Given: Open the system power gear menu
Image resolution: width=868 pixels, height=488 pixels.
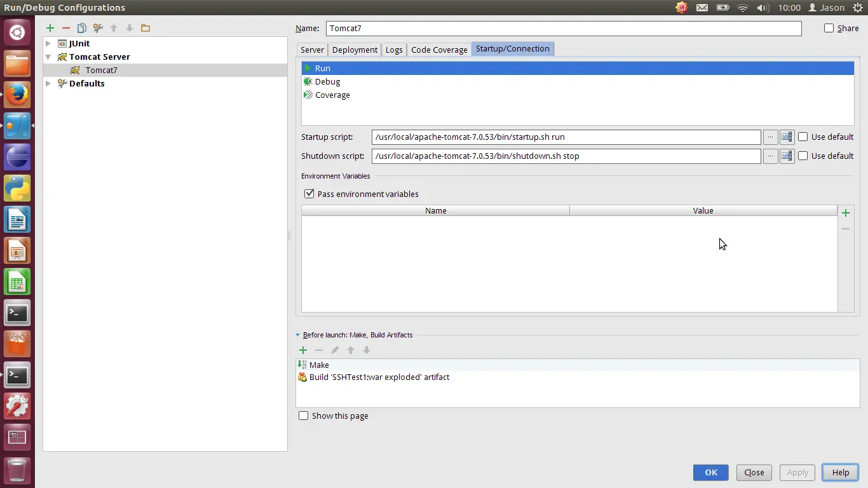Looking at the screenshot, I should [x=858, y=8].
